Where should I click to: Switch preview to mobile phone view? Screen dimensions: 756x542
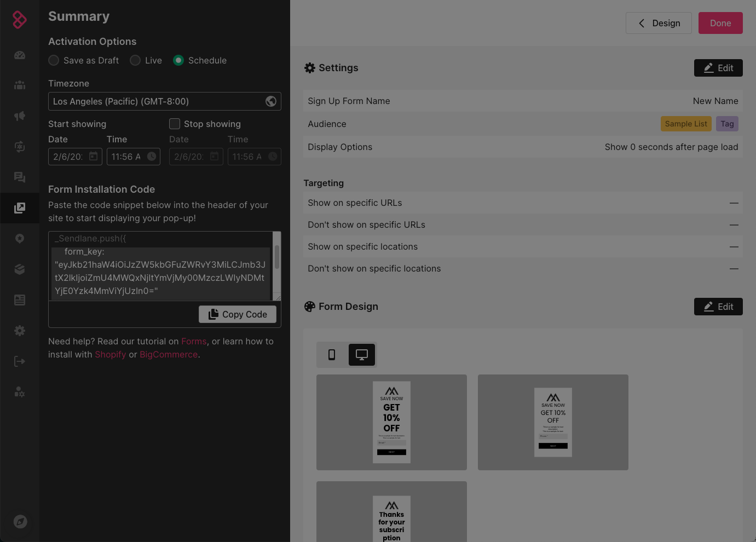(332, 355)
